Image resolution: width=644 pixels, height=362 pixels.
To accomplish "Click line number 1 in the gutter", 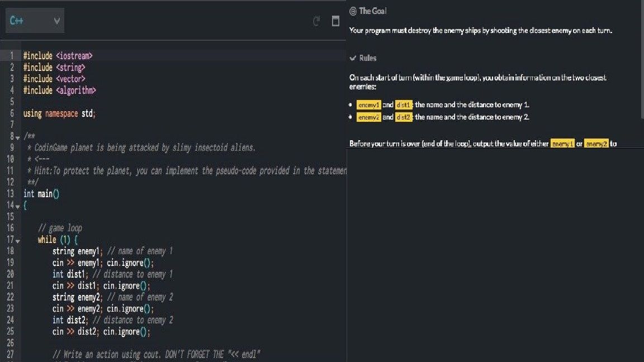I will point(11,56).
